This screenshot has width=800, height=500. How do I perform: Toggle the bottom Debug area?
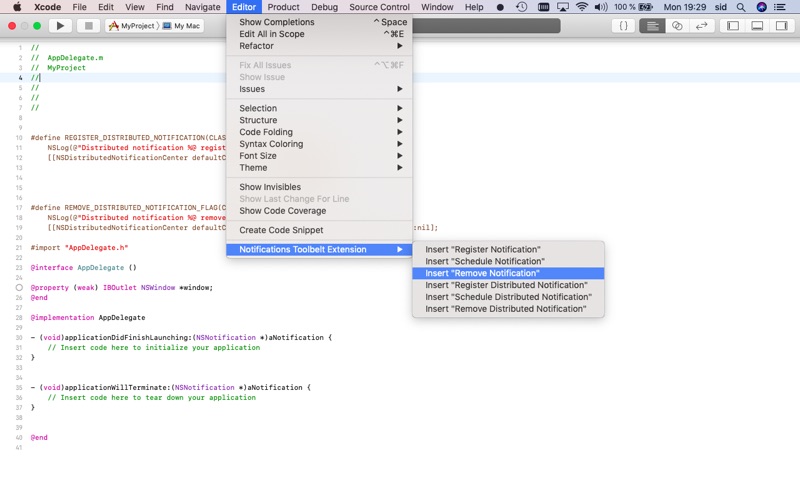point(757,26)
